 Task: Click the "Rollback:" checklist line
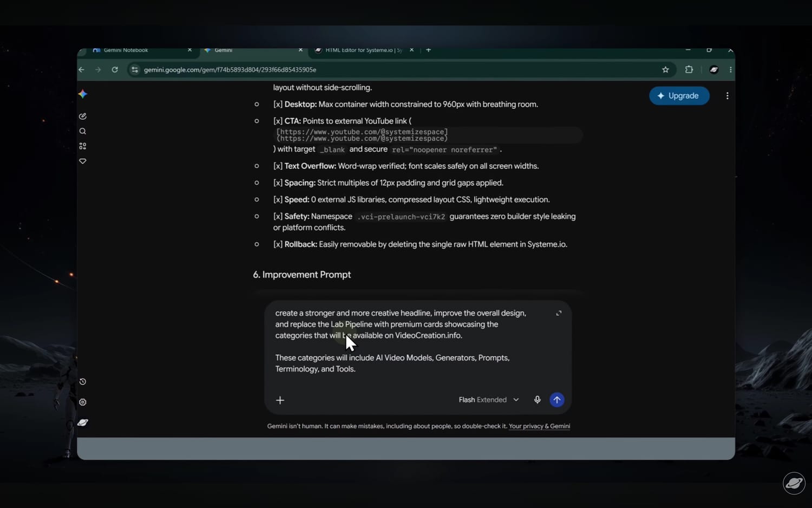point(420,244)
